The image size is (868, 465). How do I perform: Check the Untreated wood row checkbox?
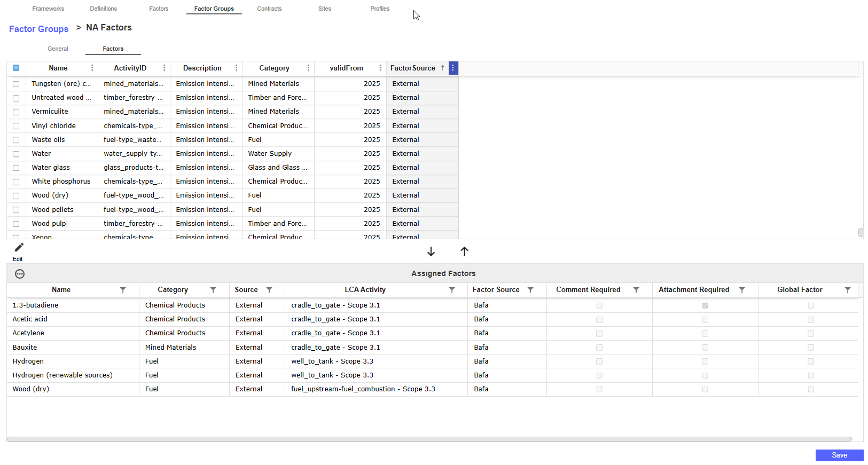pyautogui.click(x=16, y=98)
